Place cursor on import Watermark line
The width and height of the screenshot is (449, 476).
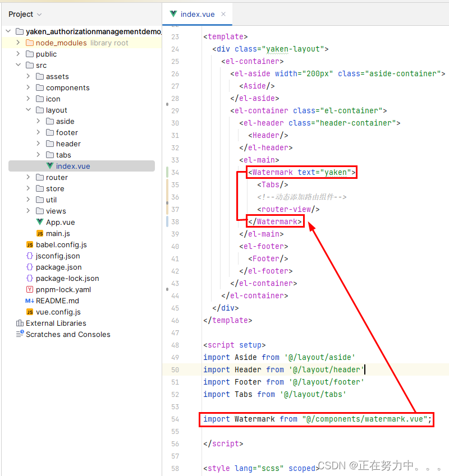pos(317,419)
